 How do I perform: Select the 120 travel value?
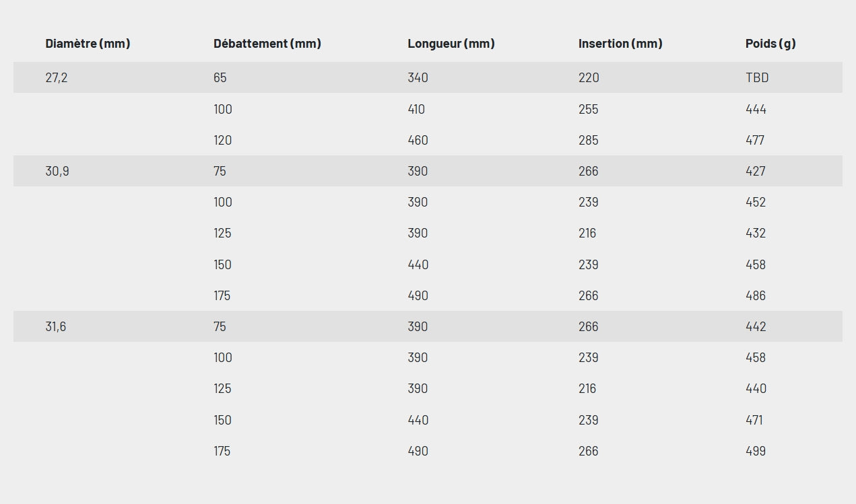coord(222,141)
